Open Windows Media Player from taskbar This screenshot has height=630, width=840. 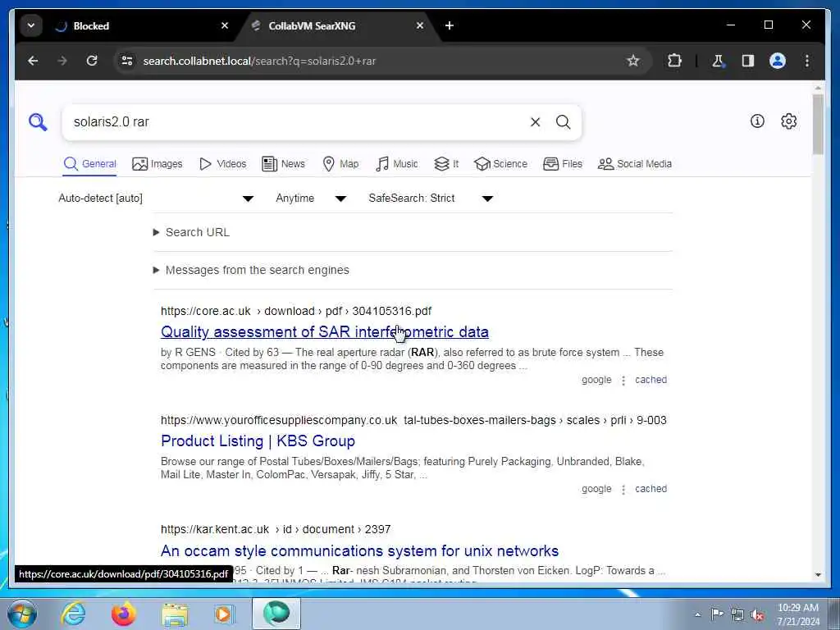coord(223,614)
